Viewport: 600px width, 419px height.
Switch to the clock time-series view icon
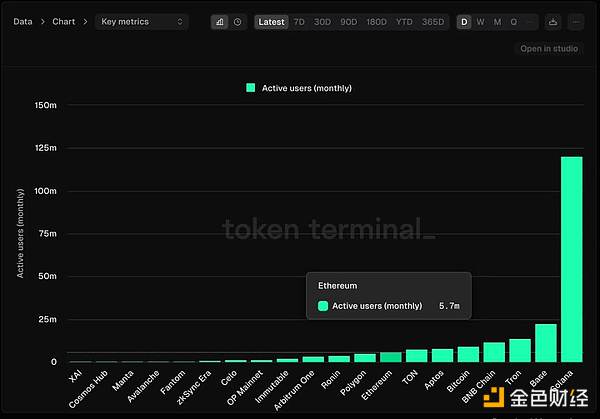237,21
